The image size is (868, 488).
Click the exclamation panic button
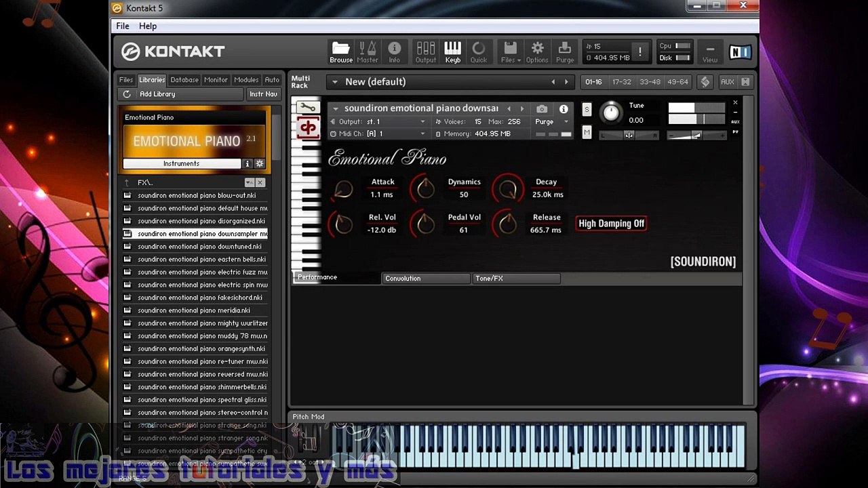[639, 52]
